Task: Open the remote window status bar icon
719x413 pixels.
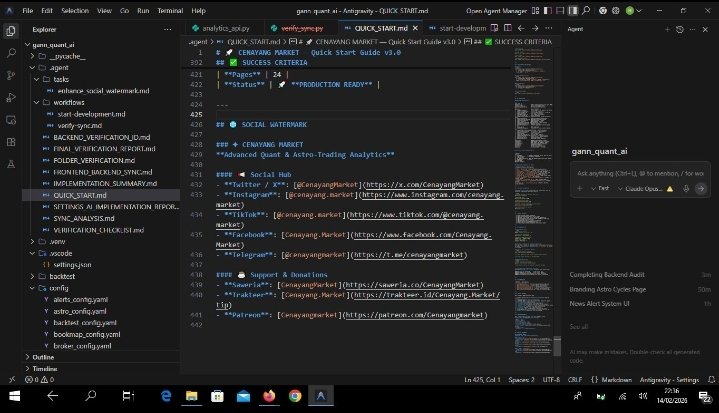Action: click(x=11, y=380)
